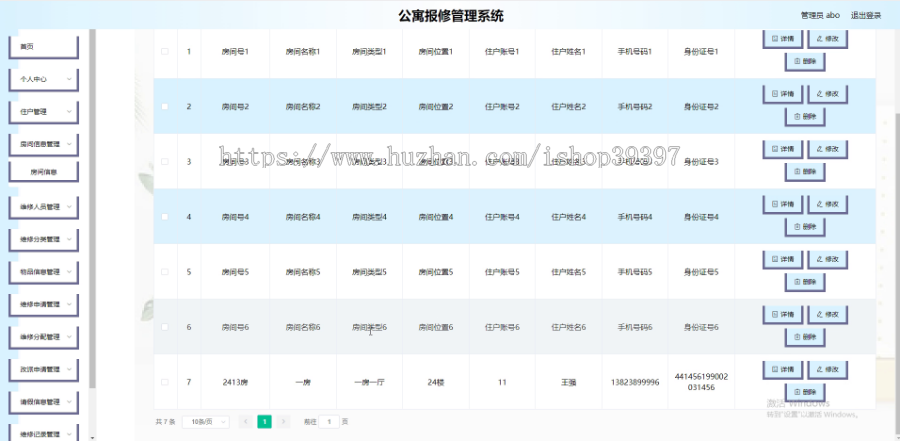
Task: Tick the checkbox for row 4
Action: [165, 216]
